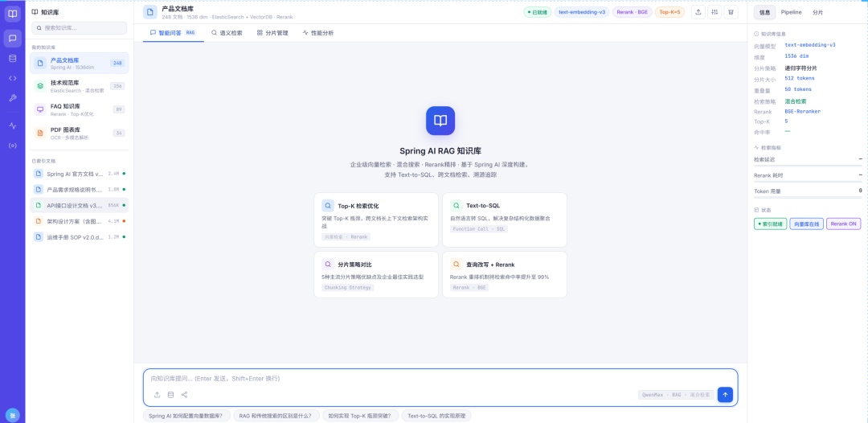Open the 查询改写 + Rerank card
The width and height of the screenshot is (868, 423).
(504, 274)
